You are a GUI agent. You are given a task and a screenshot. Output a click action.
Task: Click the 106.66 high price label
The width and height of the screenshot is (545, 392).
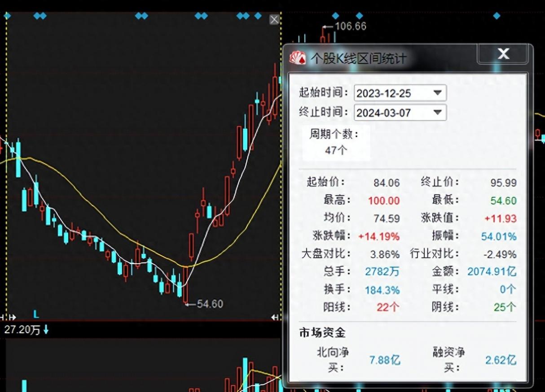[350, 26]
